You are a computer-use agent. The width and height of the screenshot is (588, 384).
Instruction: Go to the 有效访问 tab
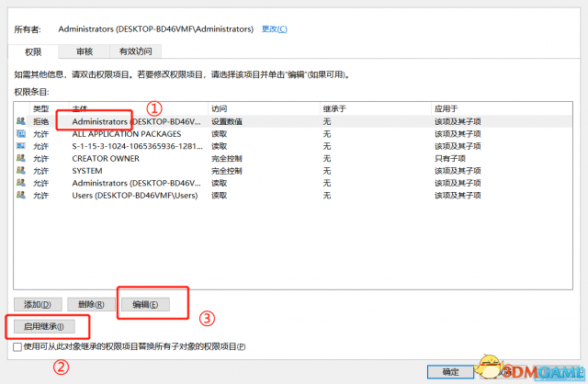click(x=135, y=52)
